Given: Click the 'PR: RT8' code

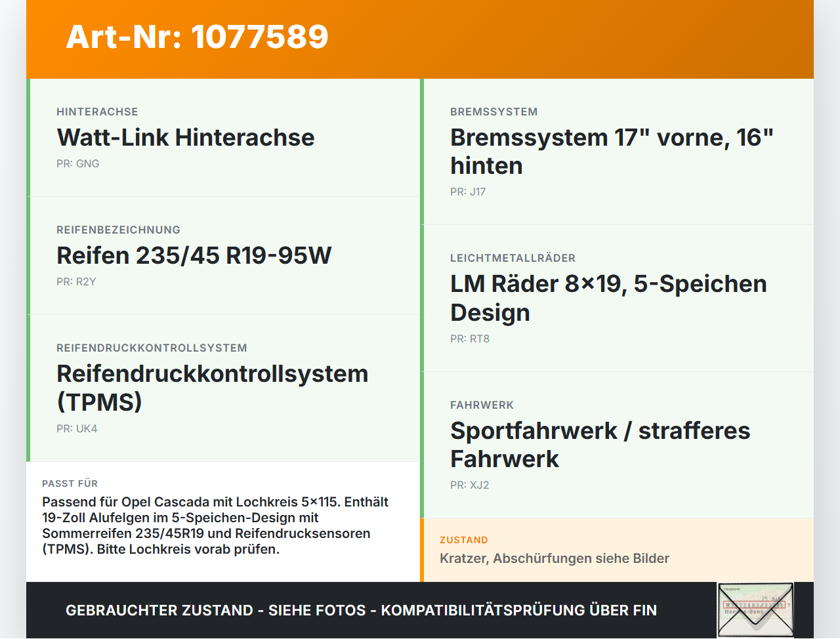Looking at the screenshot, I should click(x=470, y=339).
